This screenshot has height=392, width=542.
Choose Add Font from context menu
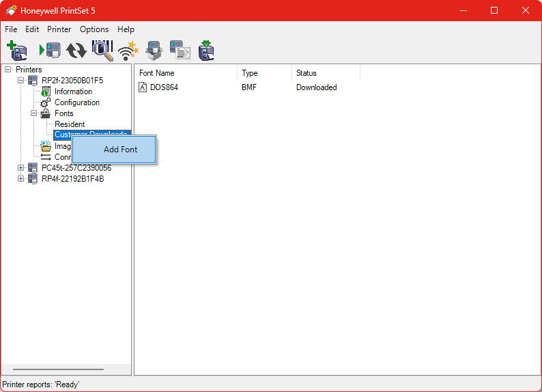(114, 150)
